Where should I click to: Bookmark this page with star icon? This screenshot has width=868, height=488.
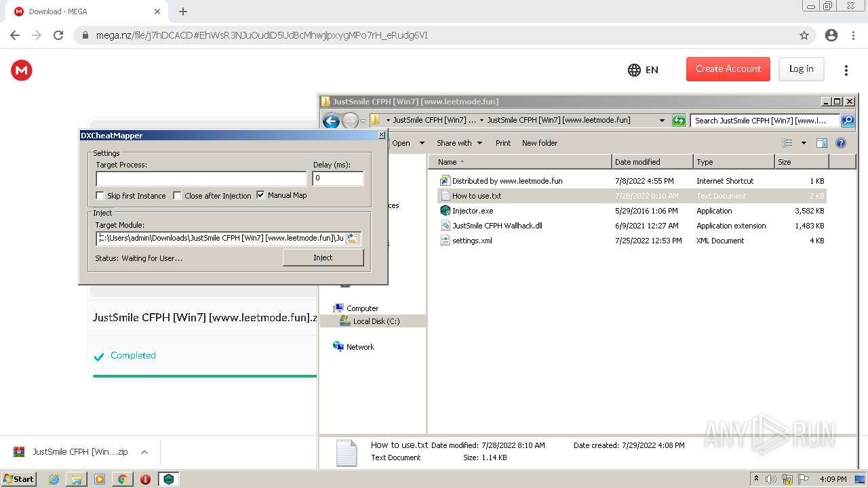pyautogui.click(x=804, y=35)
